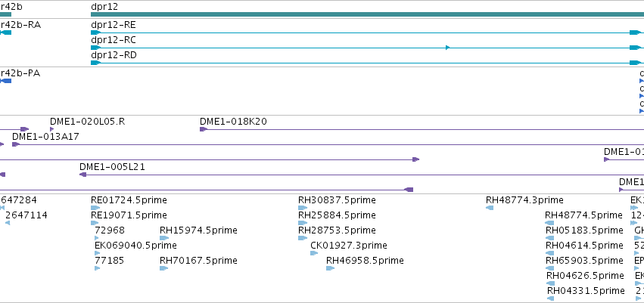Image resolution: width=644 pixels, height=303 pixels.
Task: Select EST RH46958.5prime
Action: tap(365, 261)
